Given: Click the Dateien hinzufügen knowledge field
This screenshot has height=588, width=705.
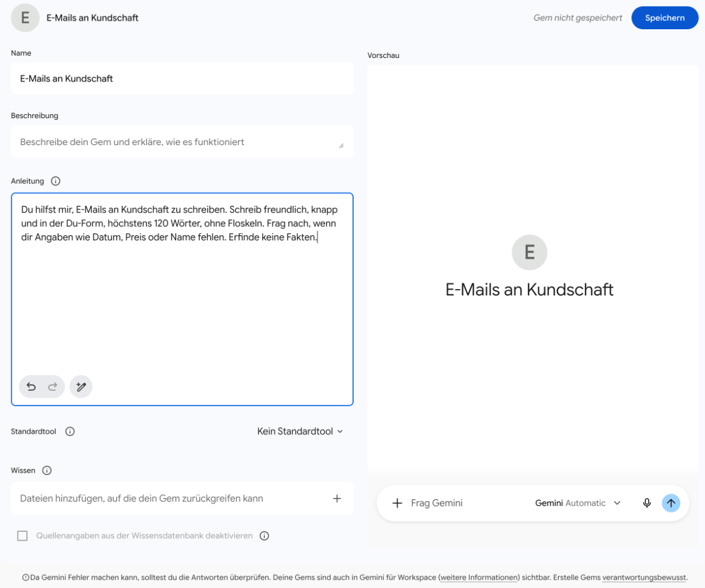Looking at the screenshot, I should coord(182,498).
